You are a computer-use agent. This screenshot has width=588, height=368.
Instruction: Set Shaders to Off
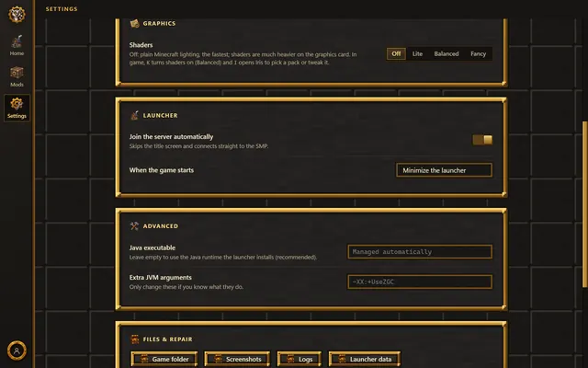point(396,53)
